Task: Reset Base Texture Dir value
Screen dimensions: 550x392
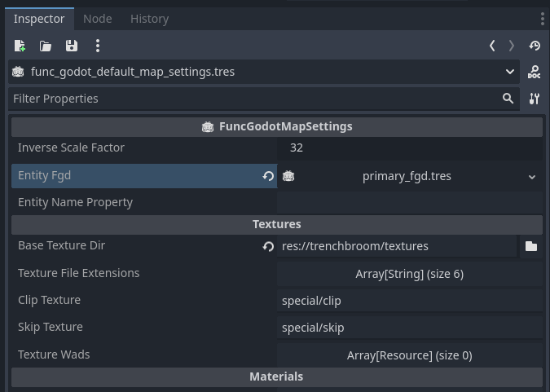Action: click(x=268, y=246)
